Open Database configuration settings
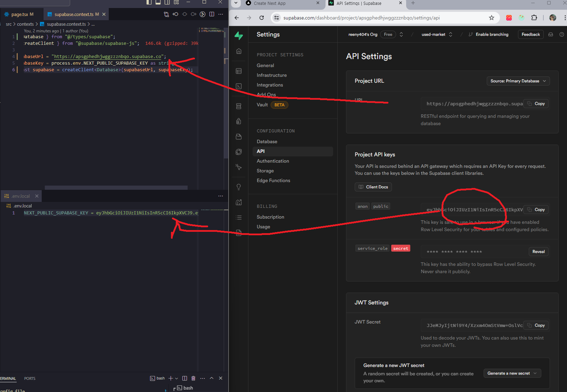Image resolution: width=567 pixels, height=392 pixels. click(x=267, y=141)
